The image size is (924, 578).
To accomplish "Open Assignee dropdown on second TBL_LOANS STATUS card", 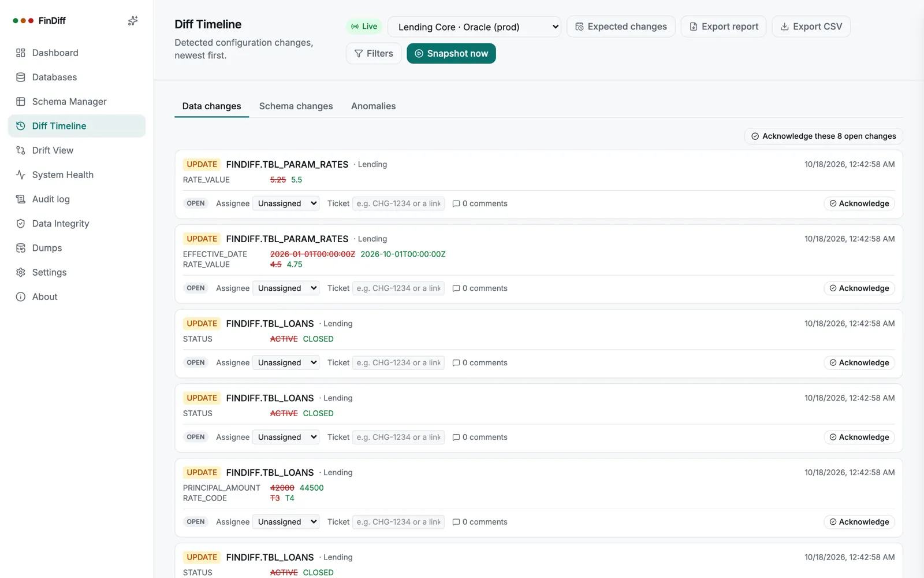I will (x=286, y=438).
